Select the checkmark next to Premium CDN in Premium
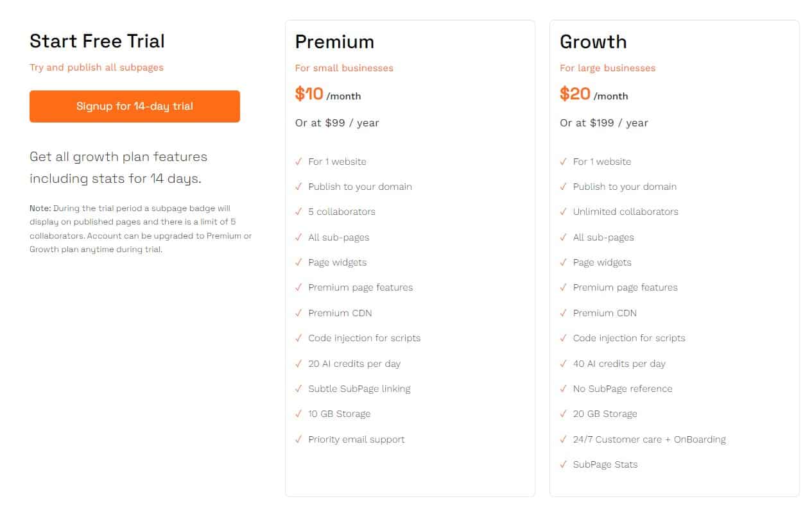This screenshot has height=508, width=812. click(299, 313)
